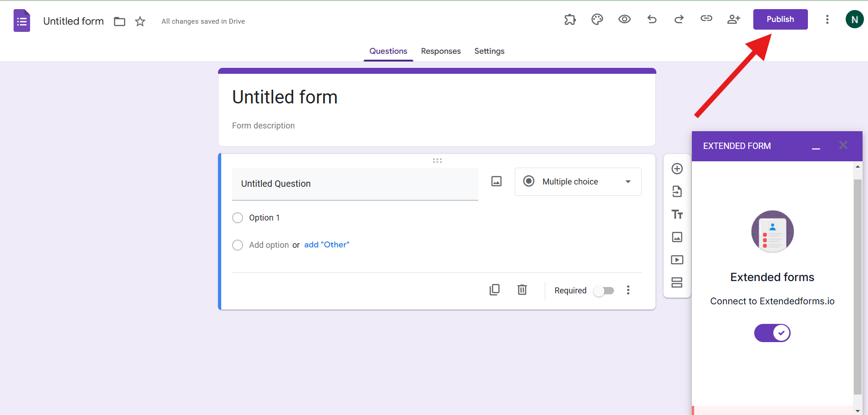This screenshot has height=415, width=868.
Task: Switch to the Settings tab
Action: 489,51
